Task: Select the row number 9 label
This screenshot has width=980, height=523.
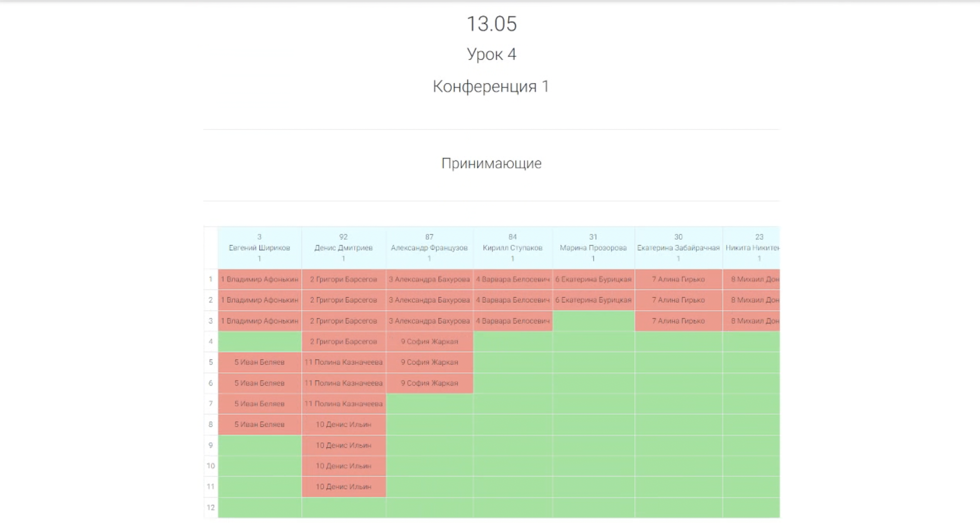Action: 211,445
